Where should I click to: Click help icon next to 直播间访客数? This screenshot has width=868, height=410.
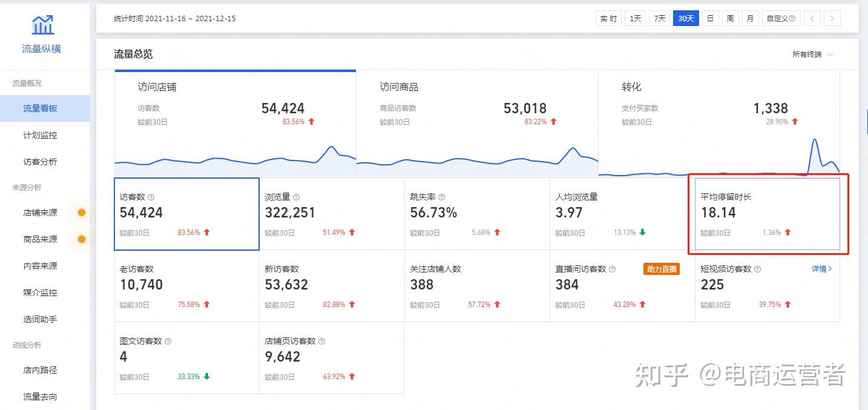point(613,269)
